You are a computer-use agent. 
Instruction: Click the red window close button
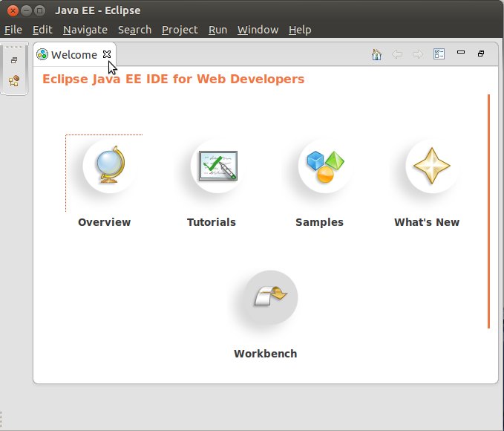pos(13,10)
